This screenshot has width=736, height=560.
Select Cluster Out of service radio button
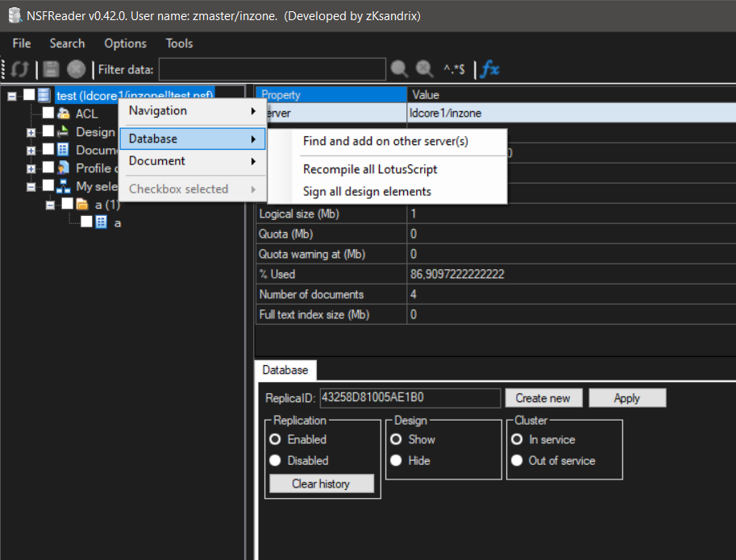[x=517, y=461]
